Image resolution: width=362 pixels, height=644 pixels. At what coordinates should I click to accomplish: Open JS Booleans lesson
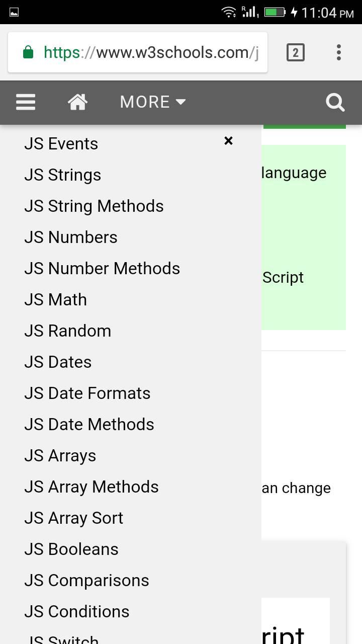pyautogui.click(x=71, y=549)
